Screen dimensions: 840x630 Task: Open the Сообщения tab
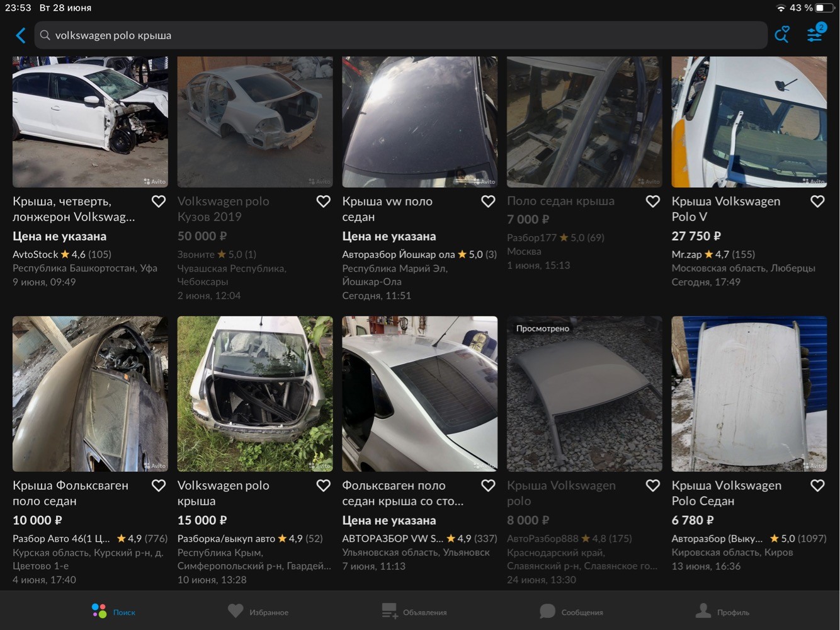click(571, 611)
